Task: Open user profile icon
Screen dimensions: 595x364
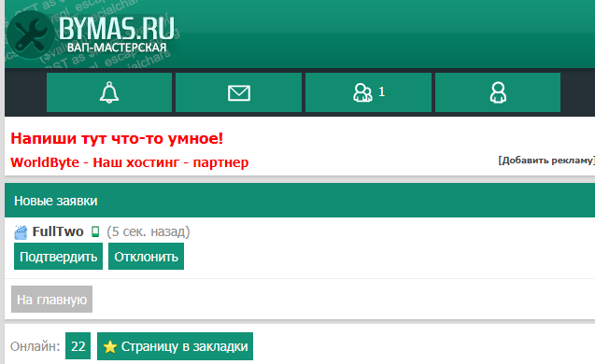Action: [498, 92]
